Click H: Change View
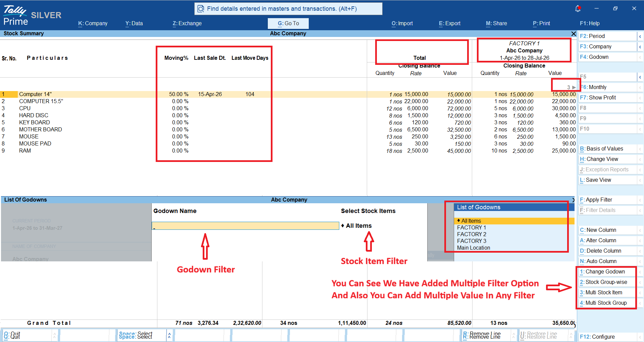Image resolution: width=644 pixels, height=342 pixels. click(x=608, y=159)
